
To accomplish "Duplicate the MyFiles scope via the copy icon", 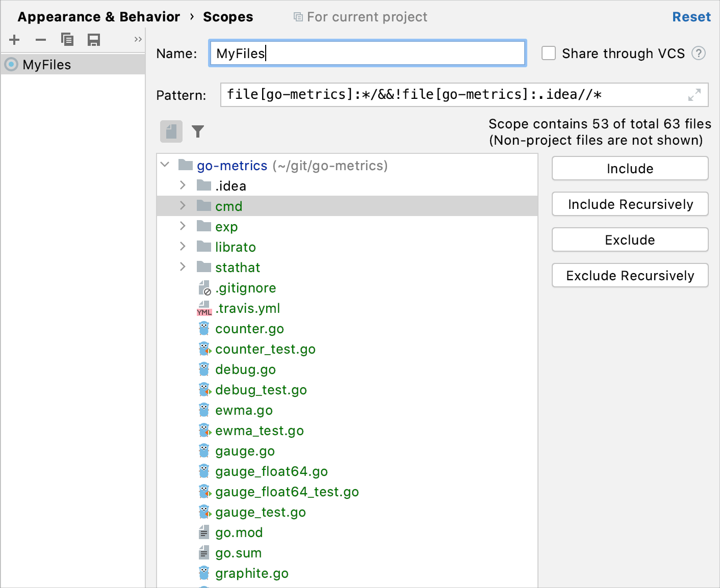I will [67, 39].
